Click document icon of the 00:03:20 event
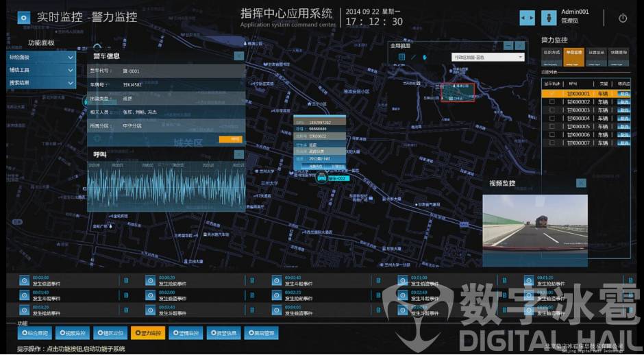The width and height of the screenshot is (644, 355). 126,310
